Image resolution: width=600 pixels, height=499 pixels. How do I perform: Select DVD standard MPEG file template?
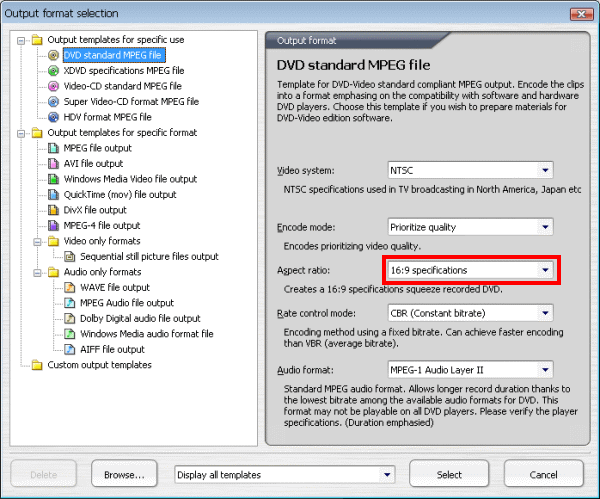[114, 55]
